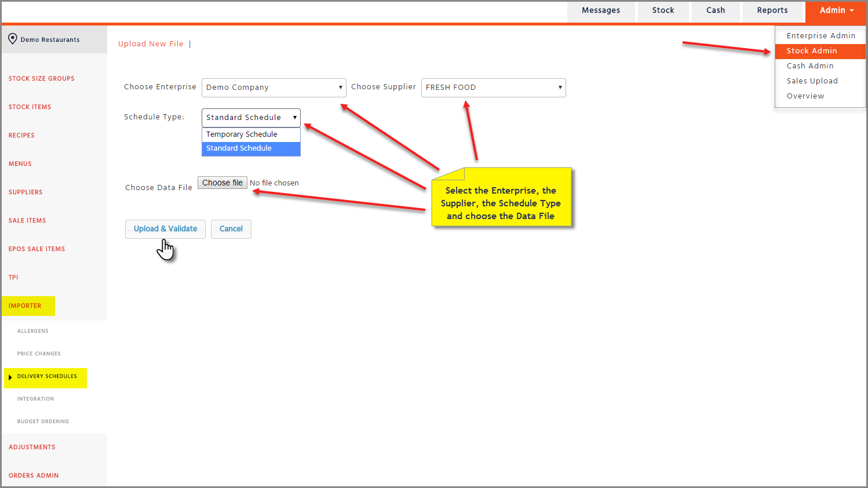Click the Cancel button
The height and width of the screenshot is (488, 868).
(x=231, y=229)
